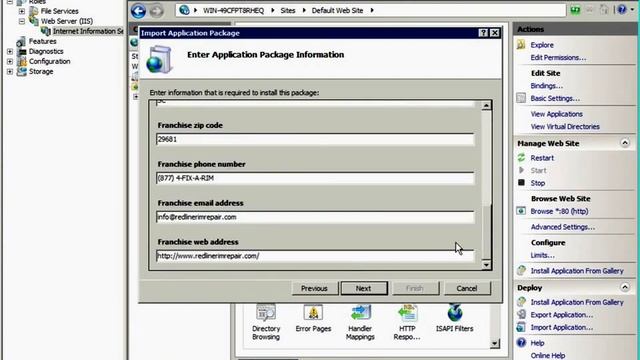This screenshot has height=360, width=640.
Task: Click the dialog's question mark help button
Action: point(483,33)
